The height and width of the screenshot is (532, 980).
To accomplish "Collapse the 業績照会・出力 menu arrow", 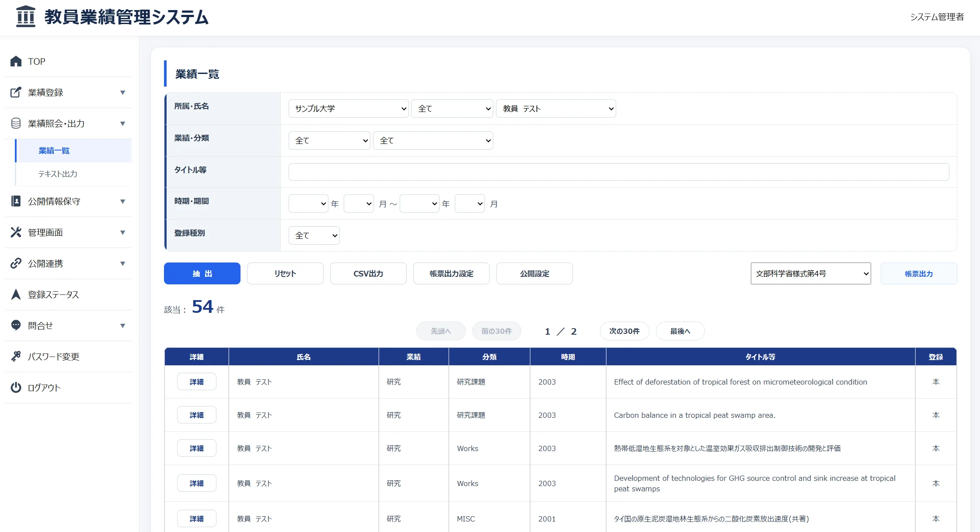I will tap(123, 124).
